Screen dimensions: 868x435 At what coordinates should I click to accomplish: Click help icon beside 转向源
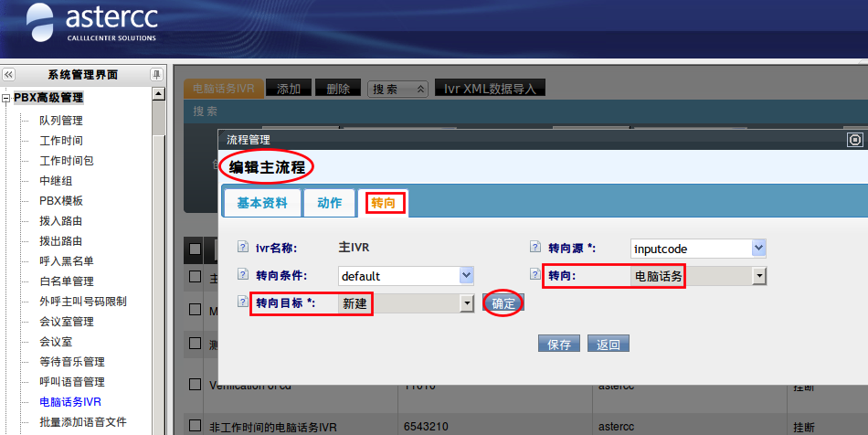click(535, 247)
